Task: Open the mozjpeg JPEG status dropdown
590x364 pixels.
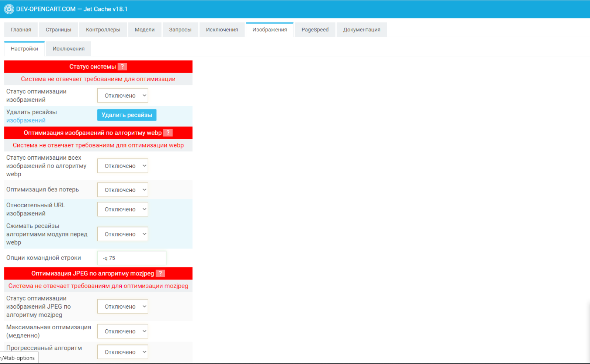Action: pyautogui.click(x=123, y=306)
